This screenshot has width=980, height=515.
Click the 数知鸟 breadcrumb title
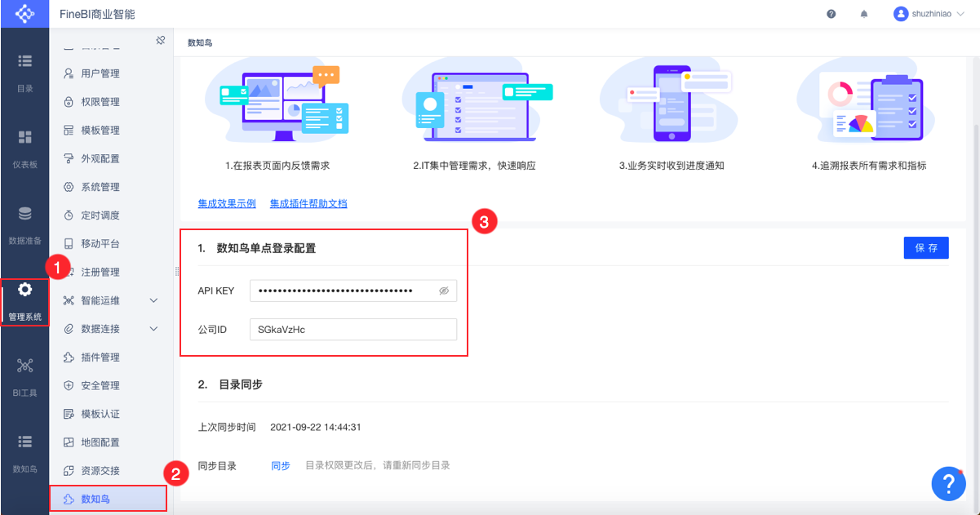[200, 42]
